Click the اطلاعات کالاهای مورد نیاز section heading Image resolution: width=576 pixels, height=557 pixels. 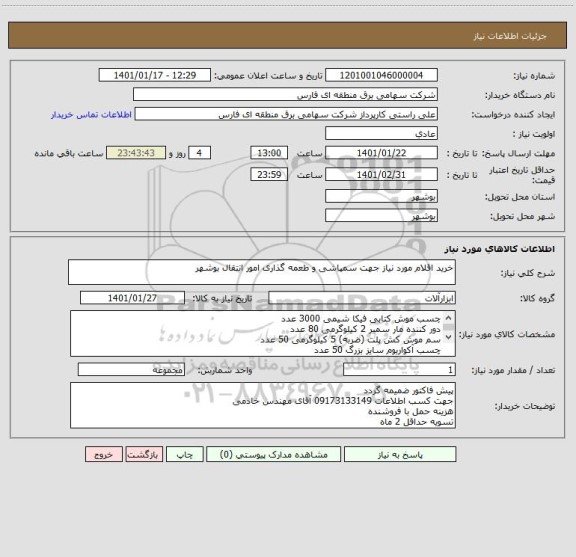(500, 249)
